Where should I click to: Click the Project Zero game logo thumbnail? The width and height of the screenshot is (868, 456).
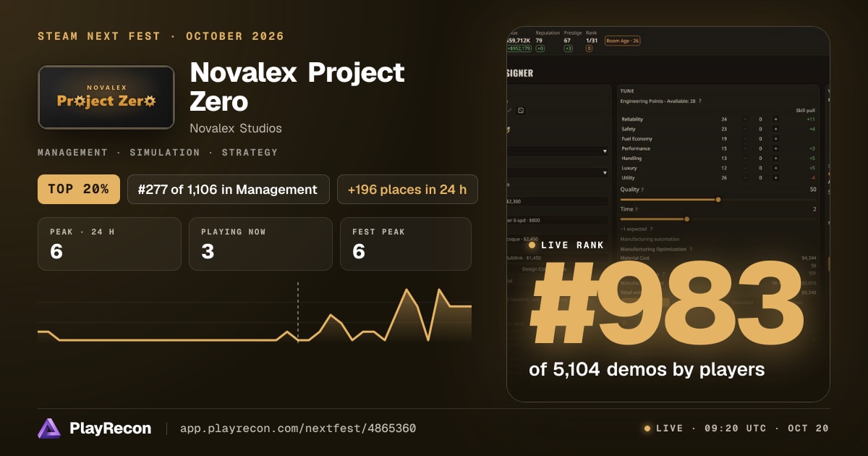pos(106,98)
